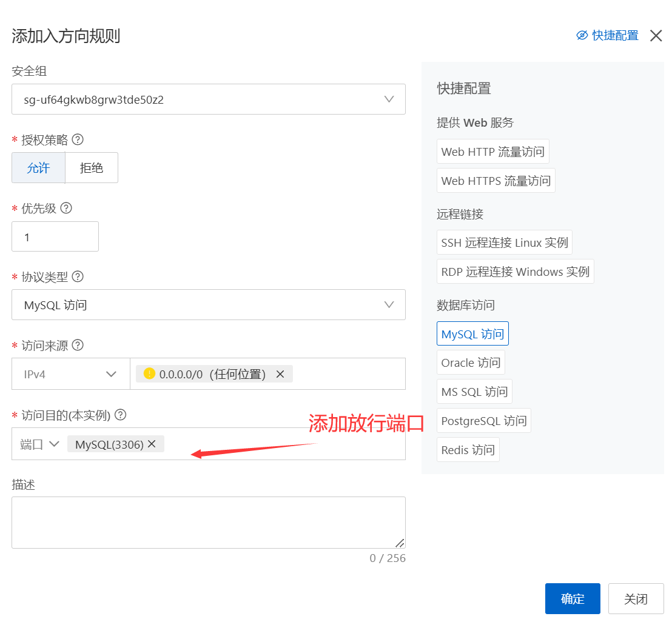The height and width of the screenshot is (622, 672).
Task: Click help icon beside 协议类型 label
Action: tap(78, 276)
